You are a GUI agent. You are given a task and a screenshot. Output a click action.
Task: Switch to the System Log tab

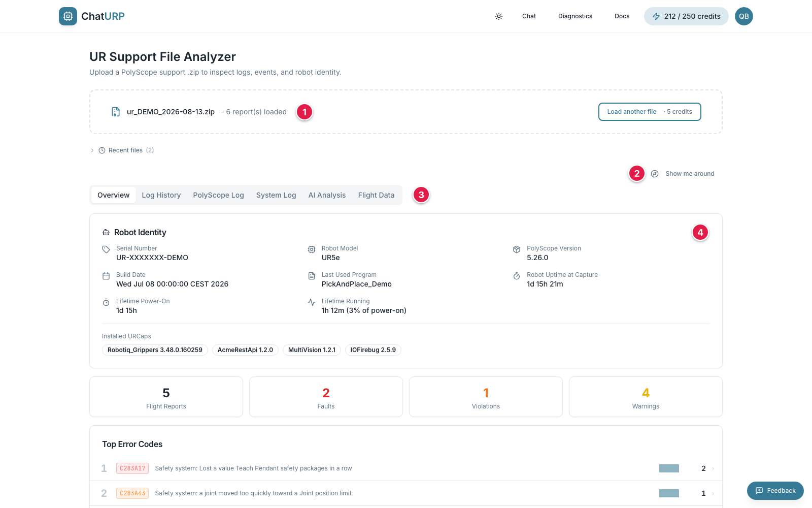[276, 195]
